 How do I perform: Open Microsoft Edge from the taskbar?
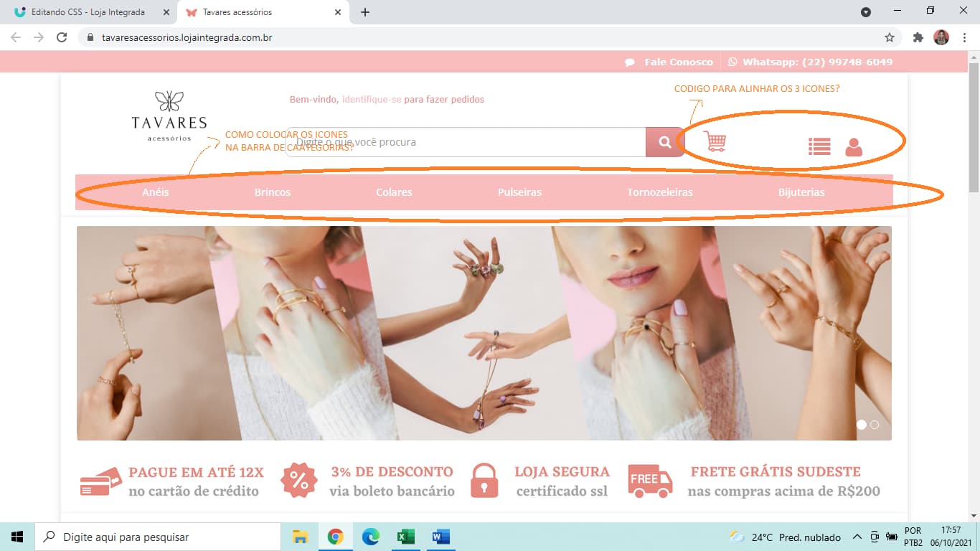370,537
